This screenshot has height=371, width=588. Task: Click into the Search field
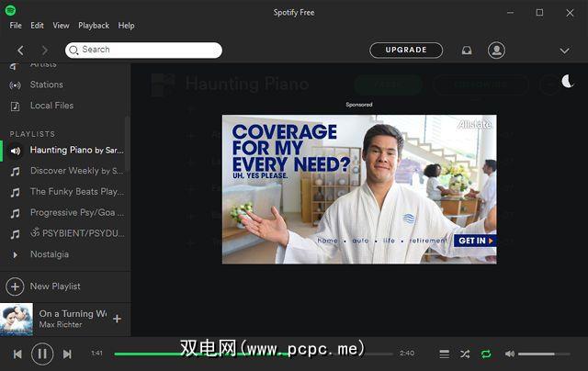[x=143, y=50]
